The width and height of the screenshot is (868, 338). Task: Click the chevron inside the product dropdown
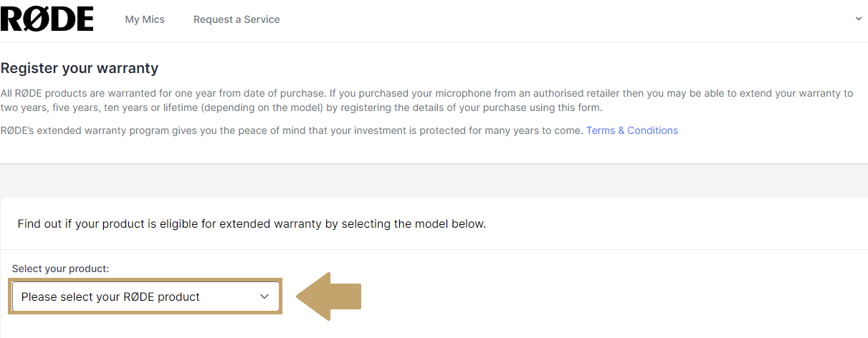pyautogui.click(x=264, y=296)
